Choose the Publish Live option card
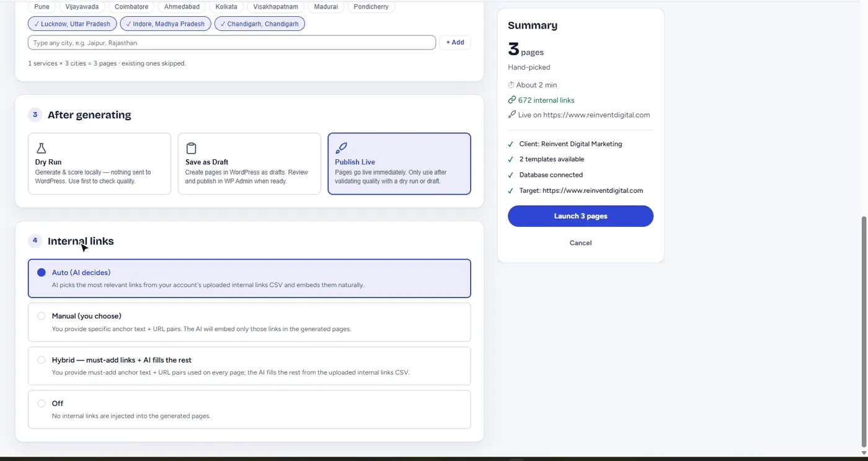This screenshot has width=868, height=461. tap(399, 164)
